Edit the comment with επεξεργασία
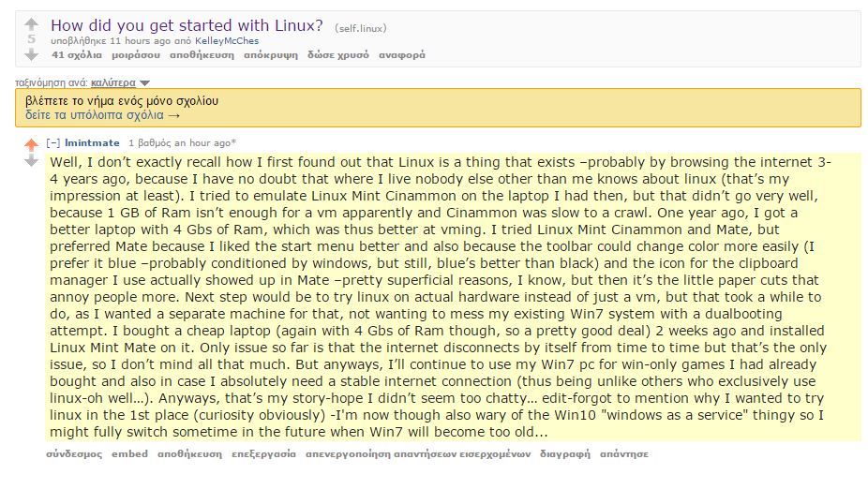 pos(263,454)
